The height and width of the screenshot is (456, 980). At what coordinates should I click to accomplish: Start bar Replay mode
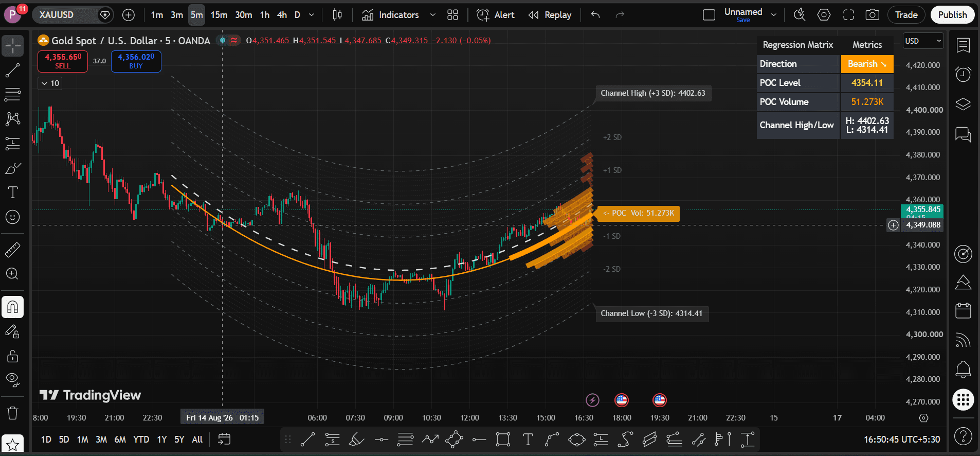coord(550,15)
